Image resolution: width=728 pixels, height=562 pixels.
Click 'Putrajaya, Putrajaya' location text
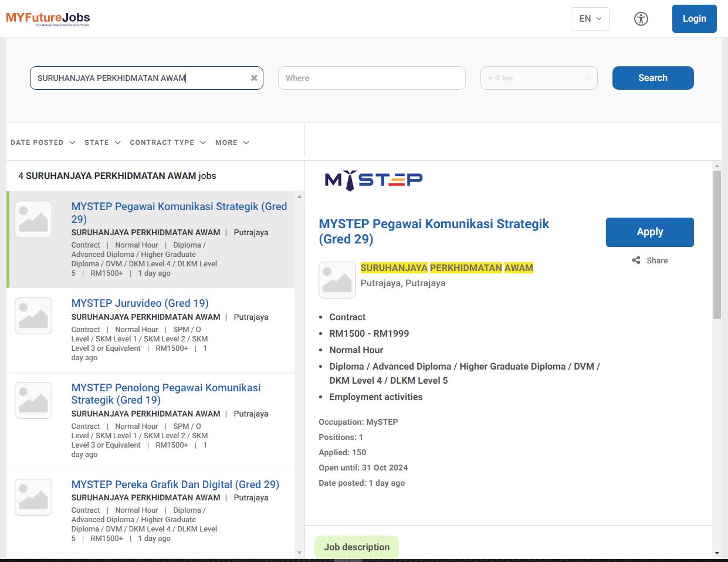[x=403, y=283]
